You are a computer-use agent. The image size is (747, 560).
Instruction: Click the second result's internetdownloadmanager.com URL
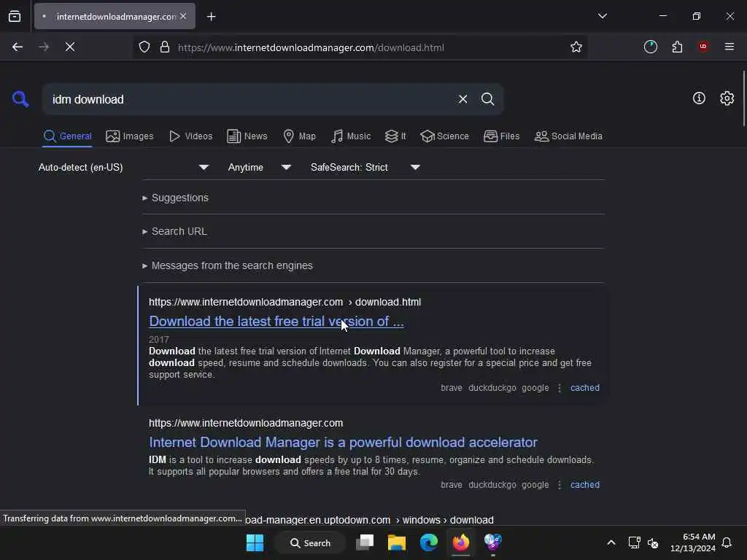[x=246, y=424]
